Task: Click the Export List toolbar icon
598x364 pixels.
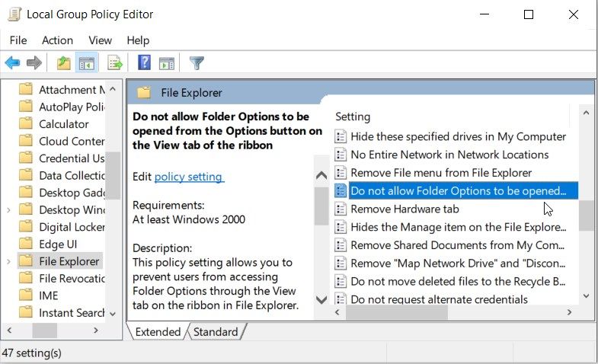Action: [x=115, y=62]
